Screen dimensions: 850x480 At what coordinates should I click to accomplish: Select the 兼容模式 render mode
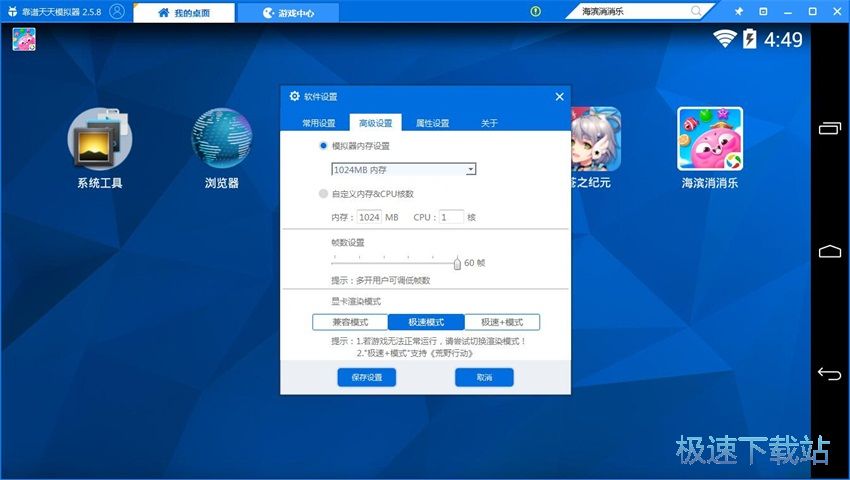click(x=350, y=322)
